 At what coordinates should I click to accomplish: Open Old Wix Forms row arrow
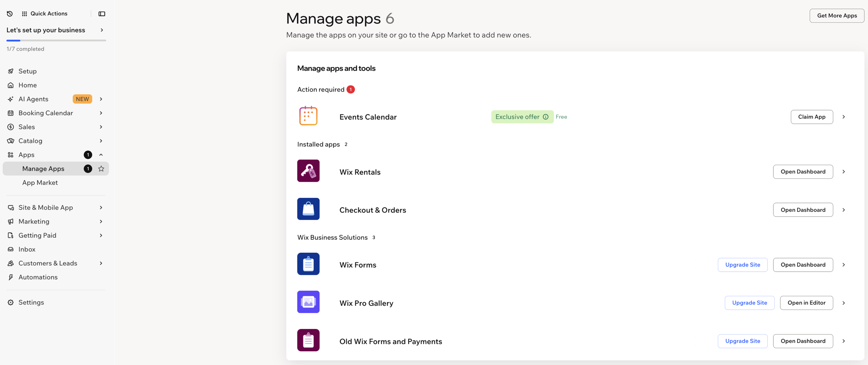(x=844, y=341)
